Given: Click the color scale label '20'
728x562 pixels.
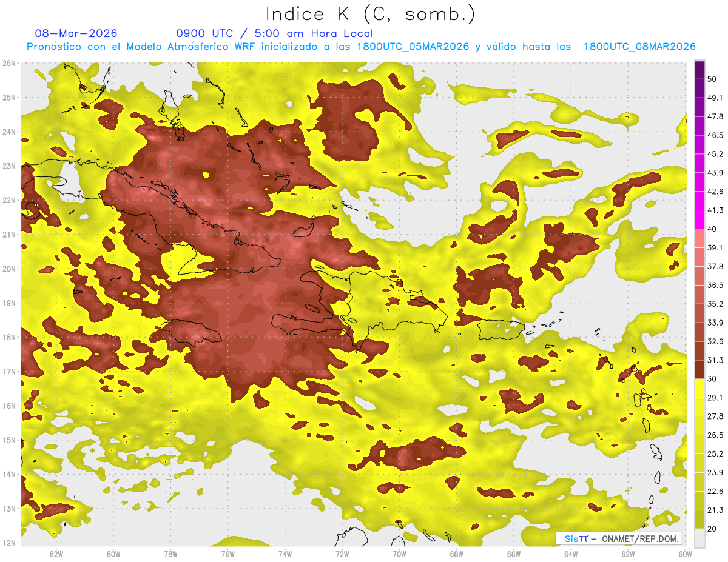Looking at the screenshot, I should coord(712,529).
